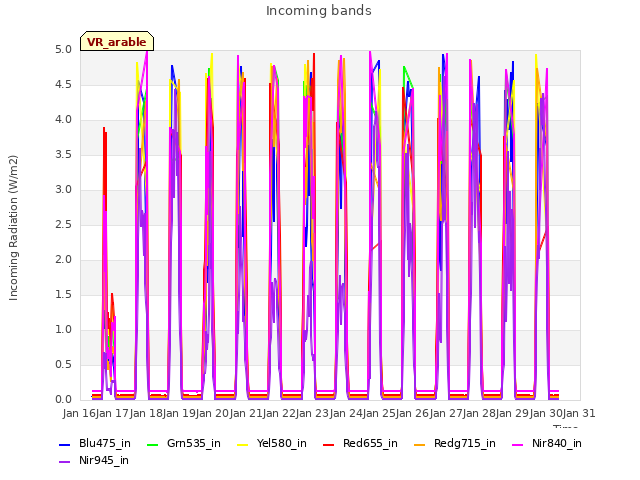Click the purple Nir945_in legend swatch
The height and width of the screenshot is (480, 640).
point(64,462)
